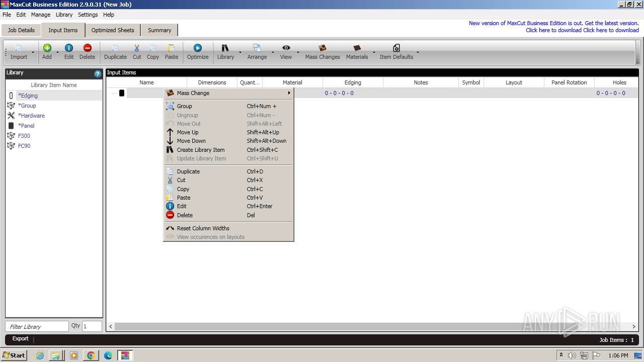The height and width of the screenshot is (362, 644).
Task: Choose Reset Column Widths in the context menu
Action: pyautogui.click(x=229, y=228)
